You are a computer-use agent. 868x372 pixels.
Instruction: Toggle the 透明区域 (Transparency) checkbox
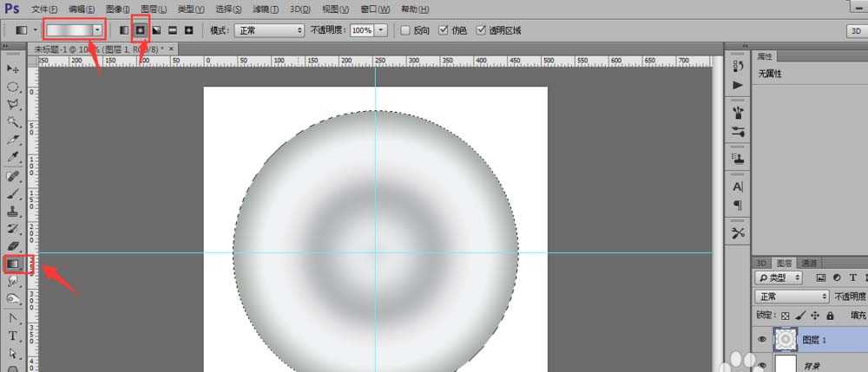(x=481, y=30)
